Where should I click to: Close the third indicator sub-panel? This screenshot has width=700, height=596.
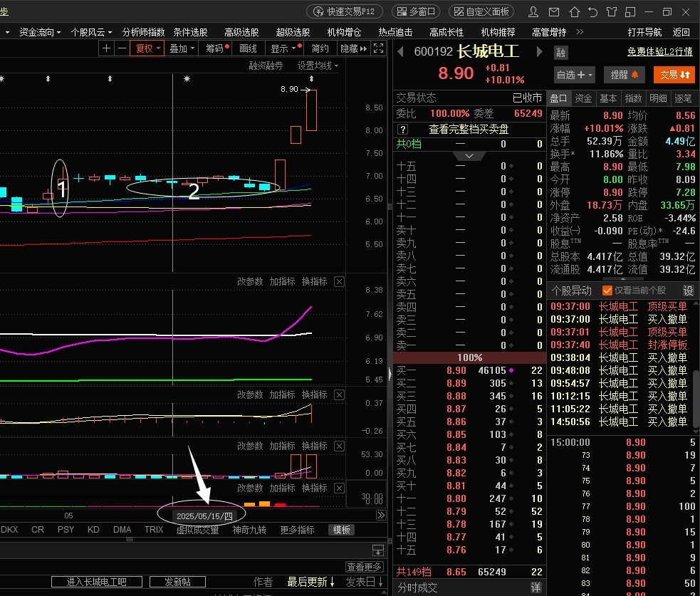coord(339,446)
